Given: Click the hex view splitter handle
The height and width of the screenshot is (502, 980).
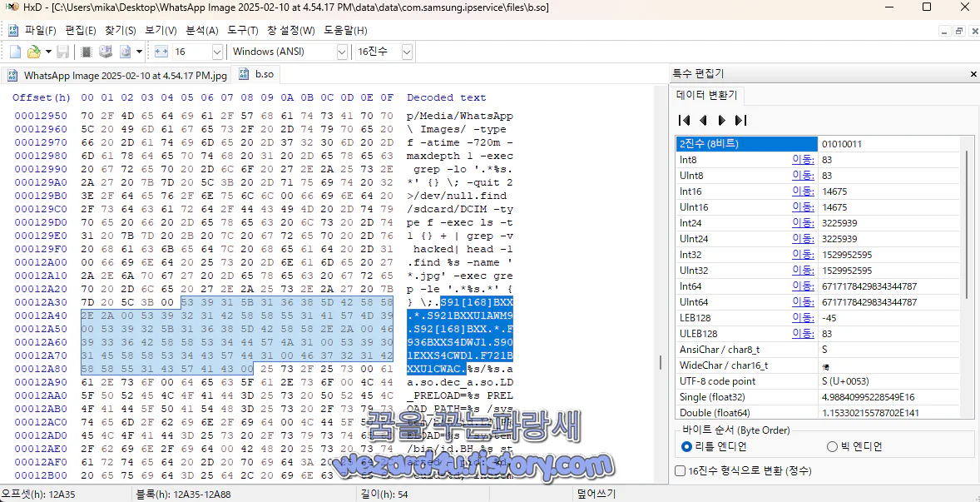Looking at the screenshot, I should [x=661, y=363].
